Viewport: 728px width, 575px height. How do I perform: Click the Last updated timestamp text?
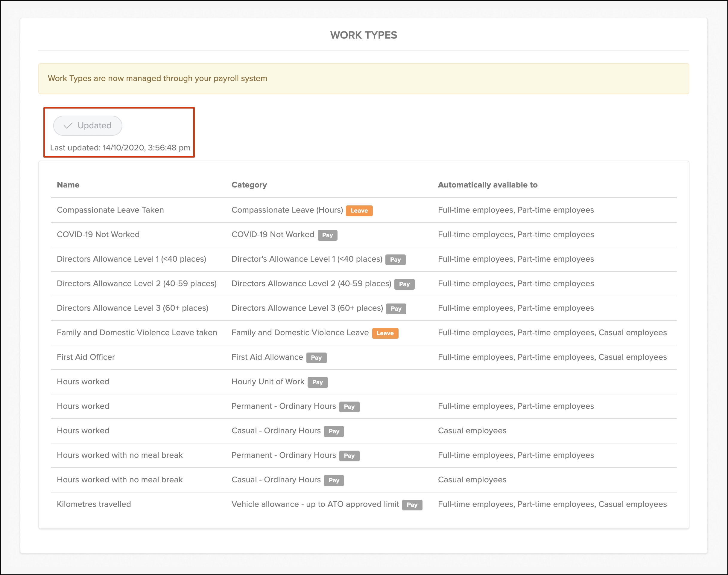click(120, 148)
